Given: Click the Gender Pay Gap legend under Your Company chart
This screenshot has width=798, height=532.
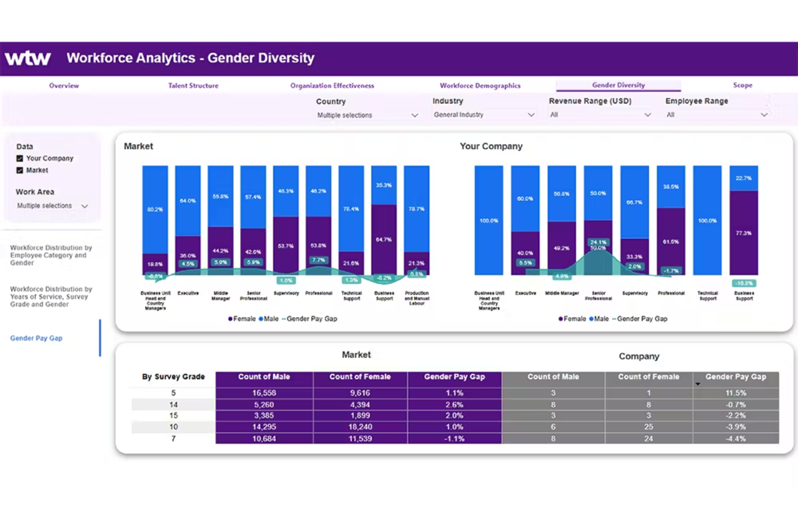Looking at the screenshot, I should coord(641,319).
